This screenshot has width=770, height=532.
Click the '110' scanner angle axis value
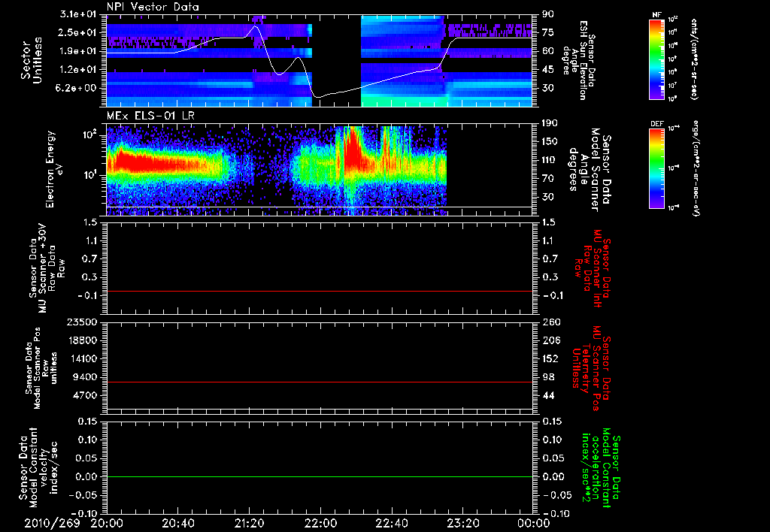click(x=550, y=160)
